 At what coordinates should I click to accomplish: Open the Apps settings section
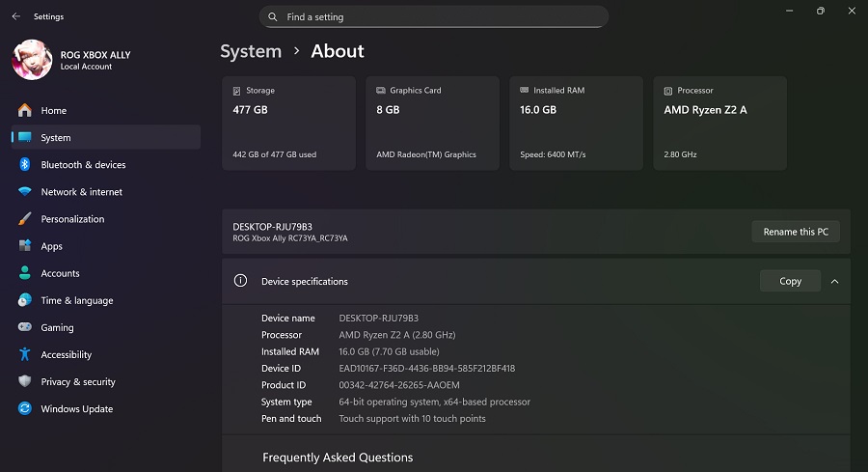click(x=51, y=246)
